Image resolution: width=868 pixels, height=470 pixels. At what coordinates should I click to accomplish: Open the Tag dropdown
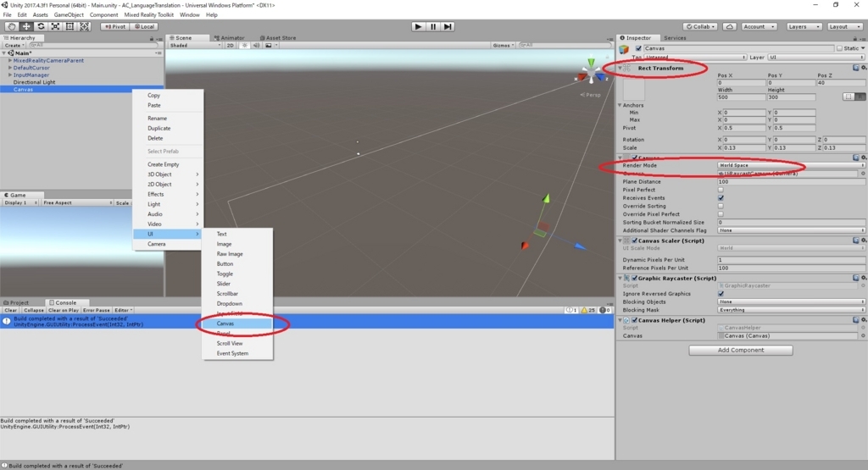click(x=695, y=57)
